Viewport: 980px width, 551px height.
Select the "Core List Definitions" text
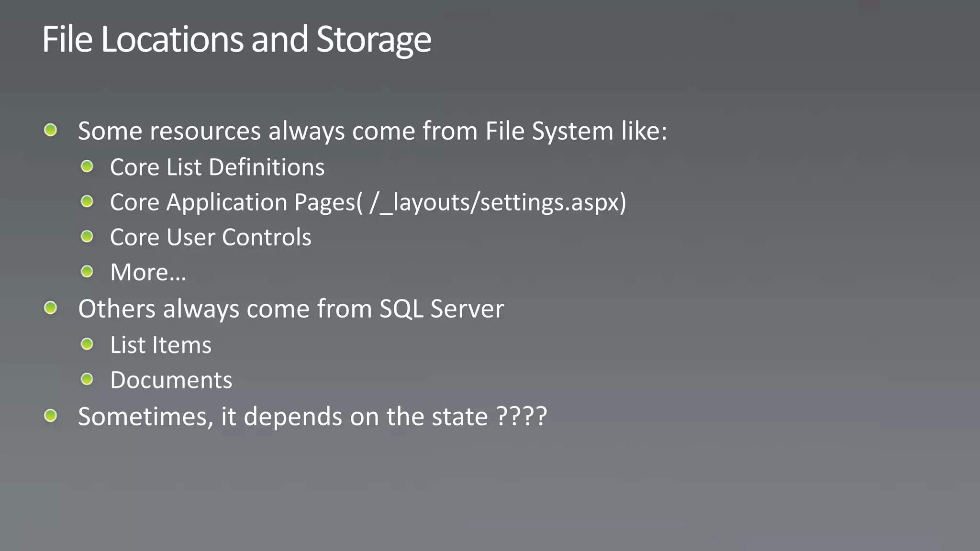click(x=217, y=167)
